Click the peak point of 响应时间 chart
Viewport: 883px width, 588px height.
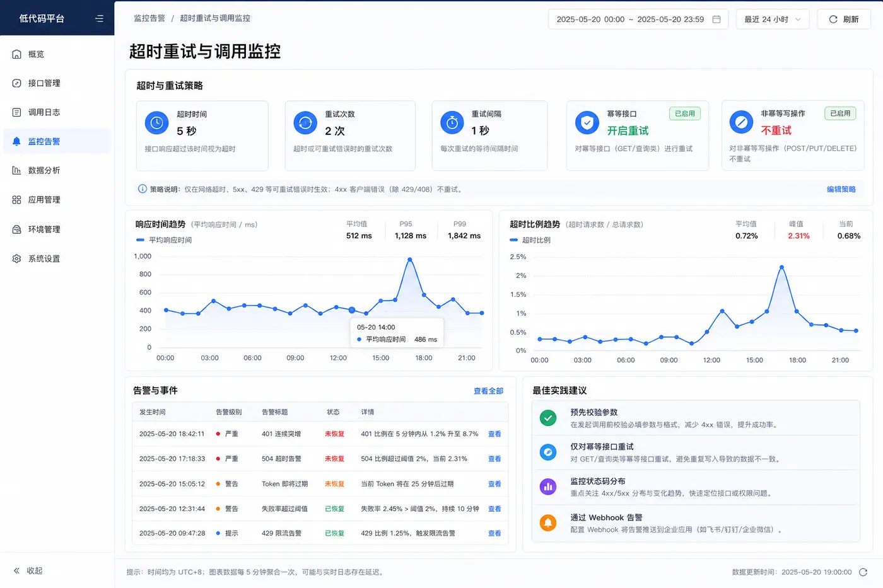(x=410, y=260)
